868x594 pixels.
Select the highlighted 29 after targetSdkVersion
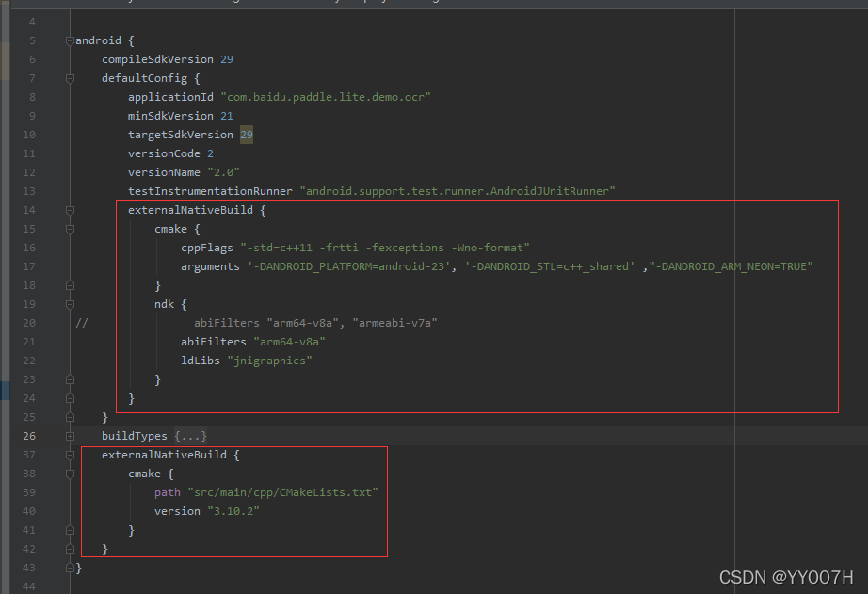coord(246,134)
